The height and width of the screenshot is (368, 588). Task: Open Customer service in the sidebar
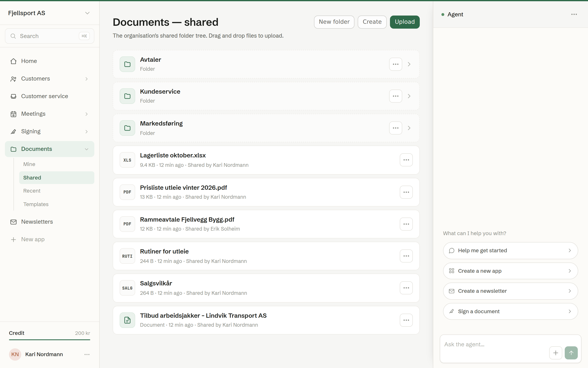[x=50, y=96]
